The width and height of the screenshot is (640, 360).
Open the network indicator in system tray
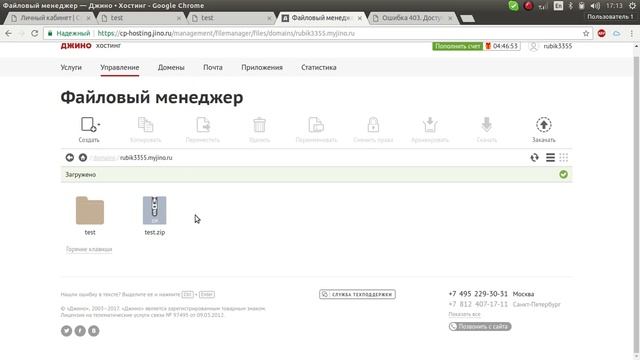[x=543, y=6]
